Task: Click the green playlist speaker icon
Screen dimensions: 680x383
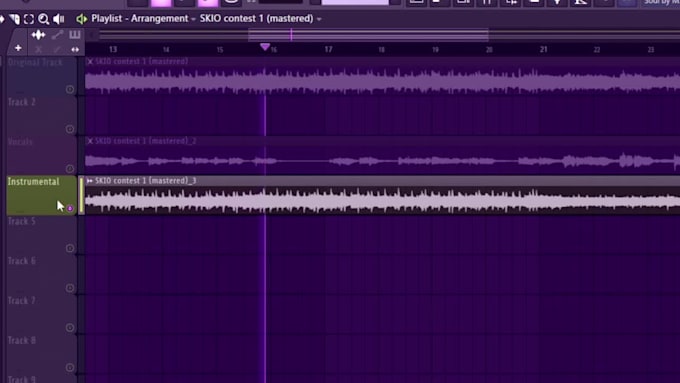Action: tap(81, 19)
